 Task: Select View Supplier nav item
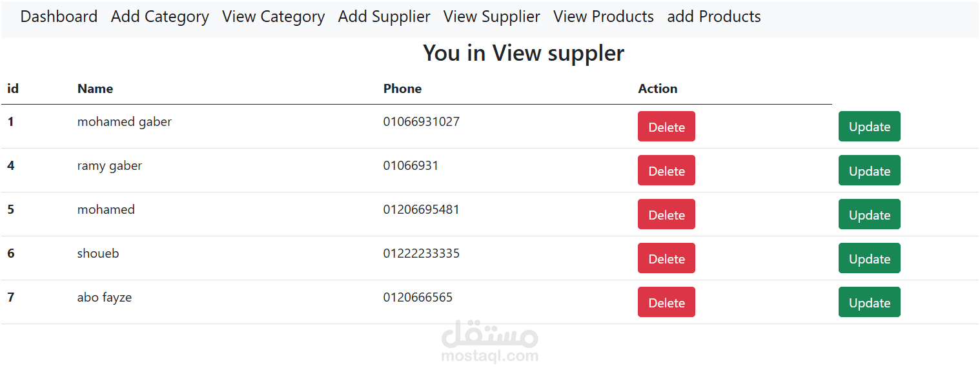click(491, 17)
